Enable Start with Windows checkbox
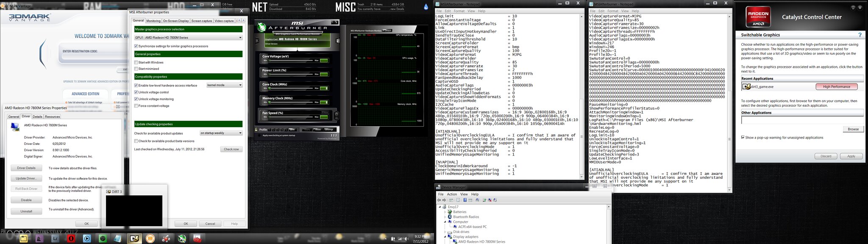Image resolution: width=868 pixels, height=244 pixels. pyautogui.click(x=136, y=62)
